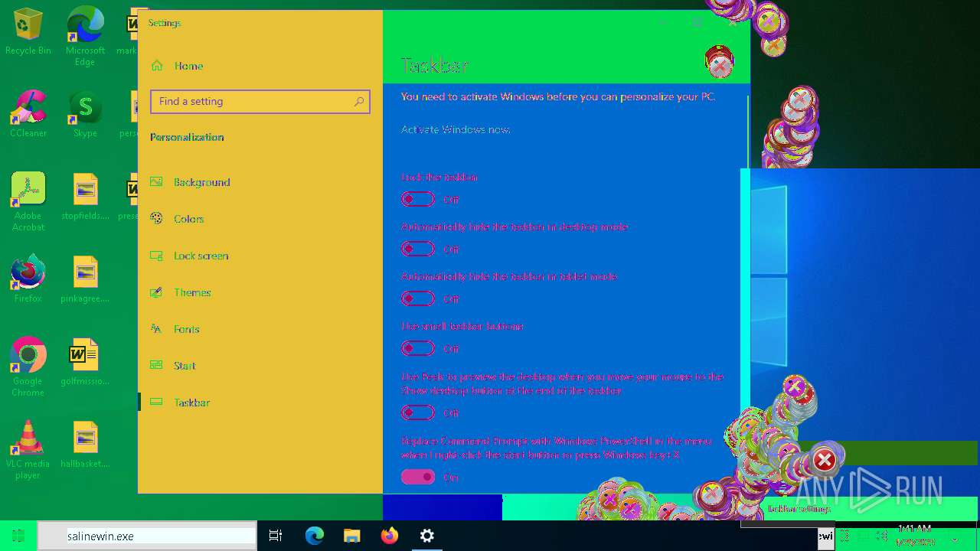Toggle auto-hide taskbar in tablet mode

(x=418, y=298)
